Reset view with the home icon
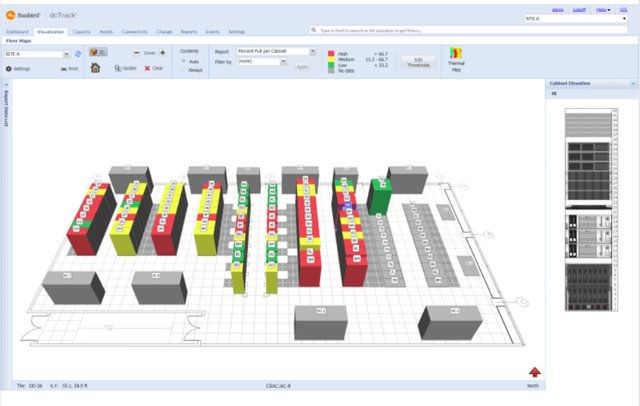The height and width of the screenshot is (406, 640). (95, 68)
